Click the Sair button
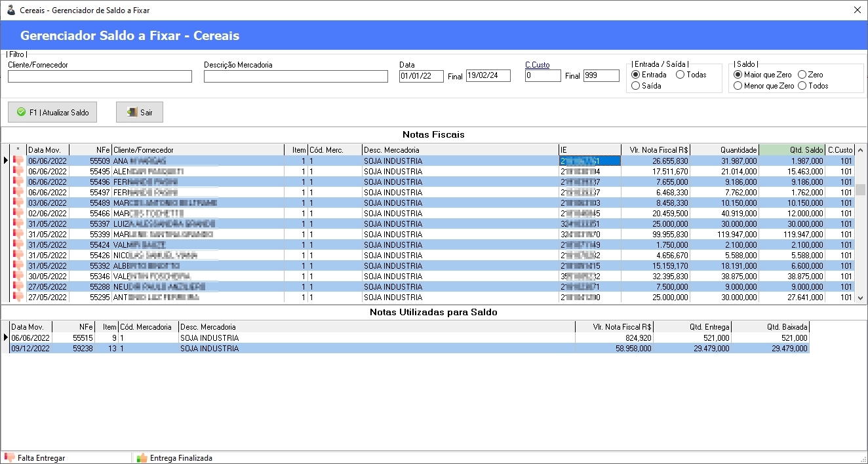Viewport: 868px width, 464px height. point(140,112)
